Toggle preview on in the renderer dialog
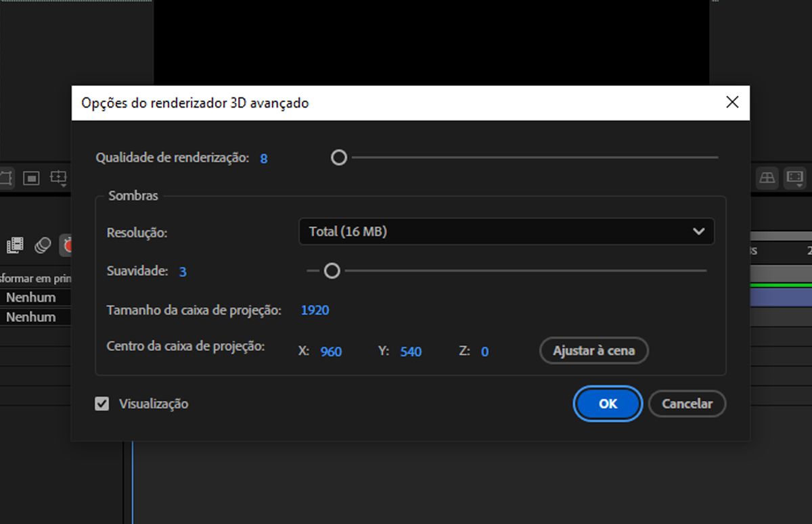812x524 pixels. point(101,404)
